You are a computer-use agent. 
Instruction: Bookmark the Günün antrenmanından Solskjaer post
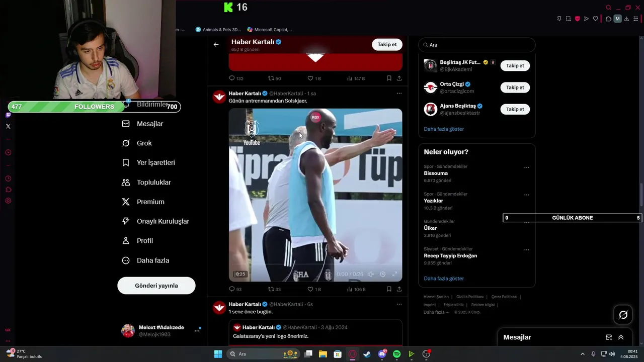[x=389, y=289]
